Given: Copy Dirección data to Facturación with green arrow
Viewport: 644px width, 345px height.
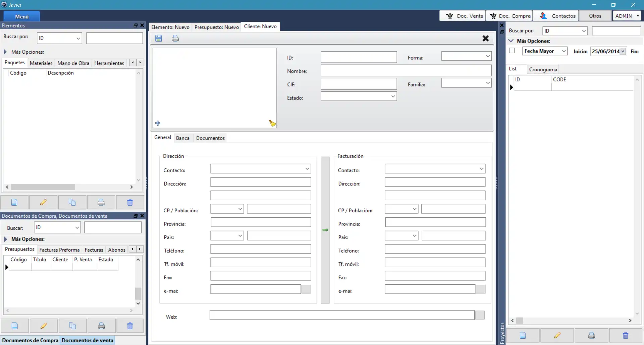Looking at the screenshot, I should coord(325,230).
